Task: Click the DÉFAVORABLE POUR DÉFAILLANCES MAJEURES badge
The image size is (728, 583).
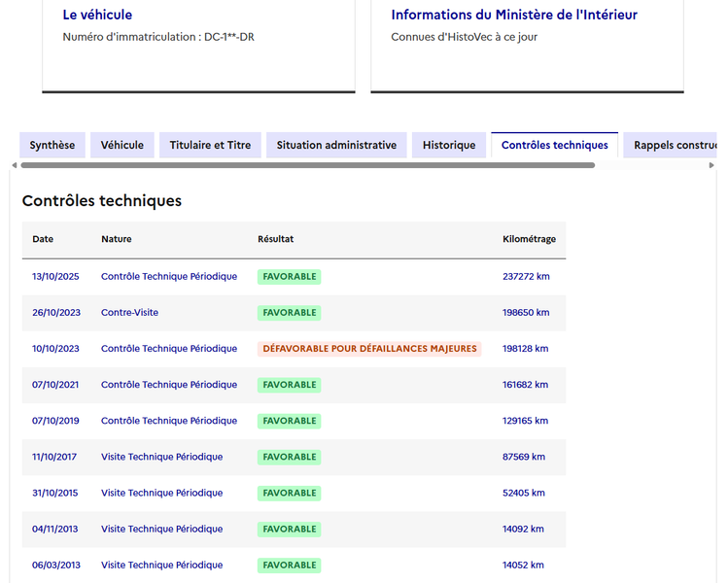Action: pyautogui.click(x=369, y=349)
